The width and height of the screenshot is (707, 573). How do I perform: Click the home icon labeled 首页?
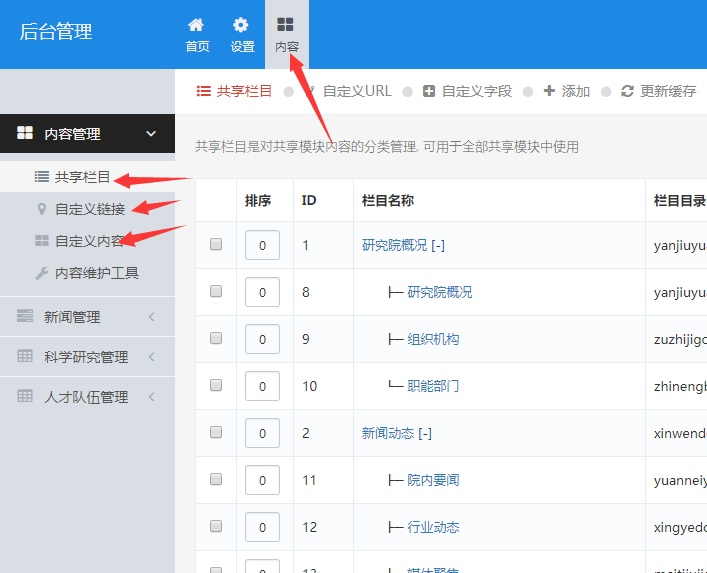coord(196,25)
